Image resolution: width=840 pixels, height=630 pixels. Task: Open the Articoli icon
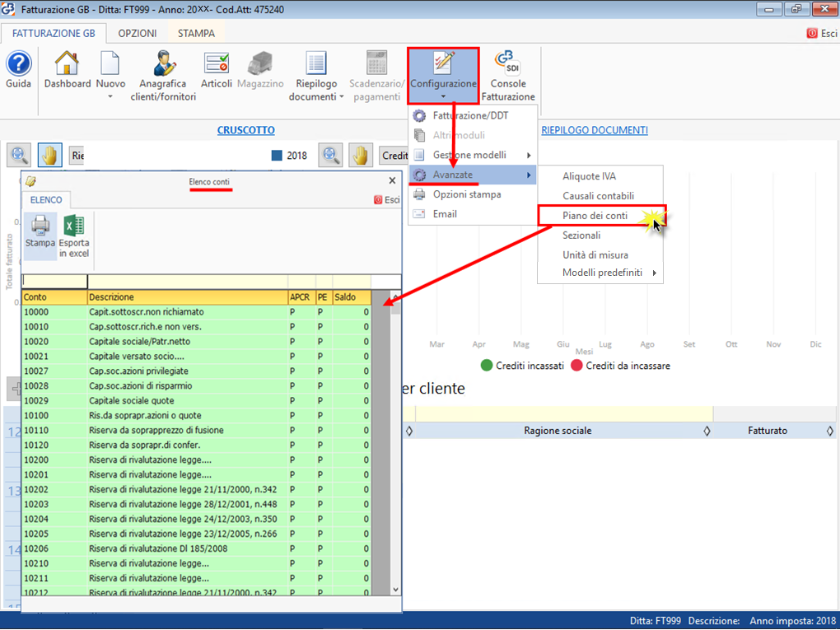[217, 63]
